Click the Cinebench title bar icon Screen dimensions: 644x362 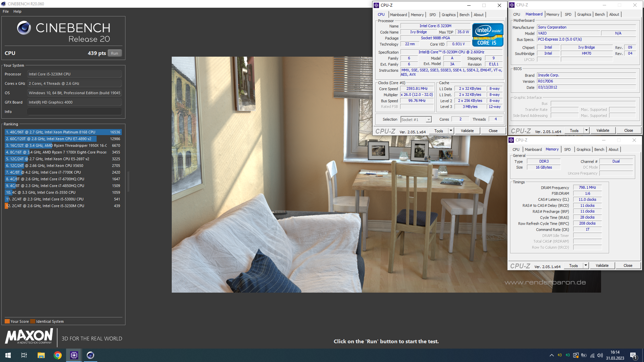4,4
